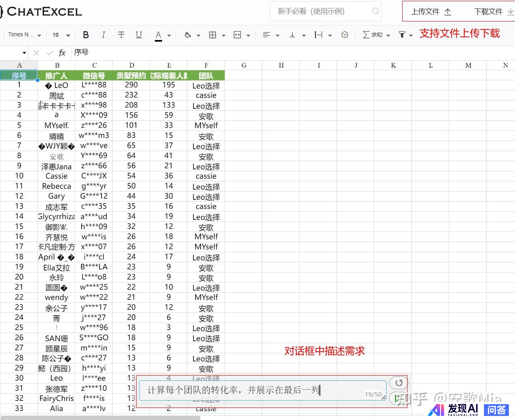
Task: Click the cell with value 290
Action: (x=131, y=85)
